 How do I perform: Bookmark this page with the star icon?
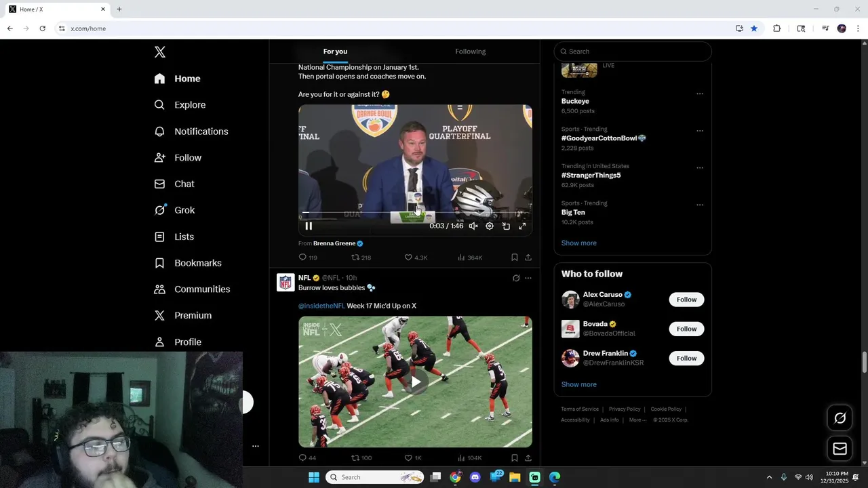click(x=753, y=28)
